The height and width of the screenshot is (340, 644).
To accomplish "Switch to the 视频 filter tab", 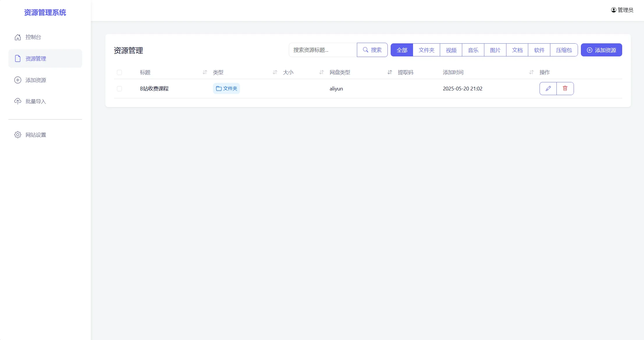I will coord(451,50).
